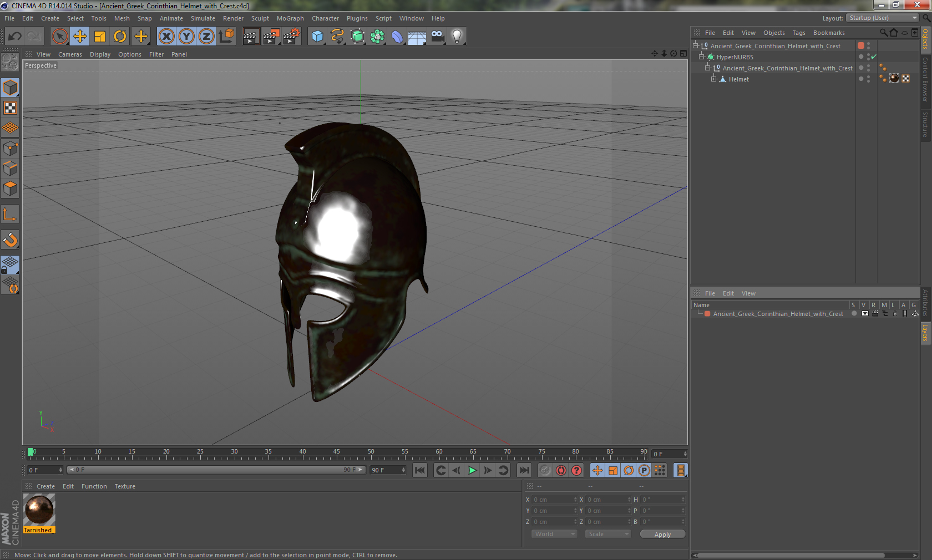Open the deformer objects icon

click(397, 37)
